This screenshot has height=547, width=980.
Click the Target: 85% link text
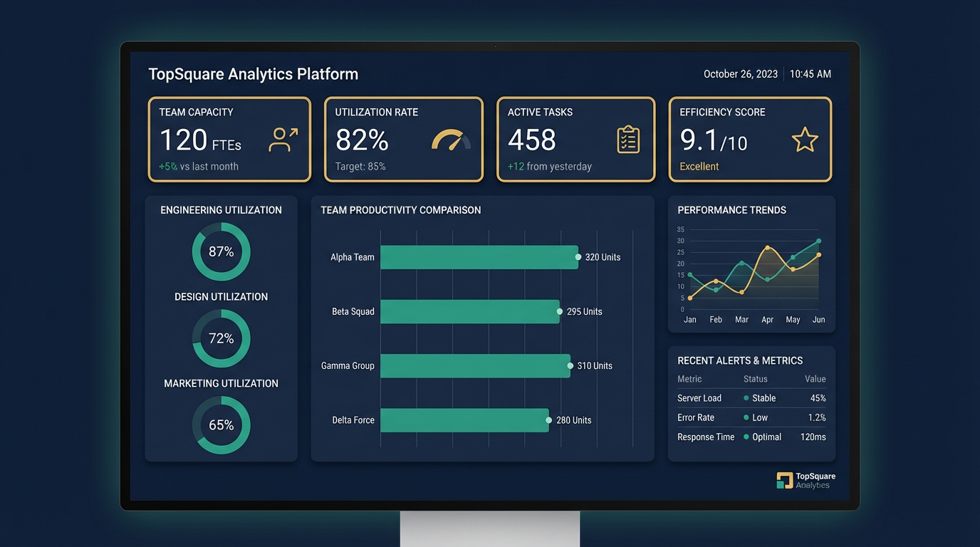(360, 166)
